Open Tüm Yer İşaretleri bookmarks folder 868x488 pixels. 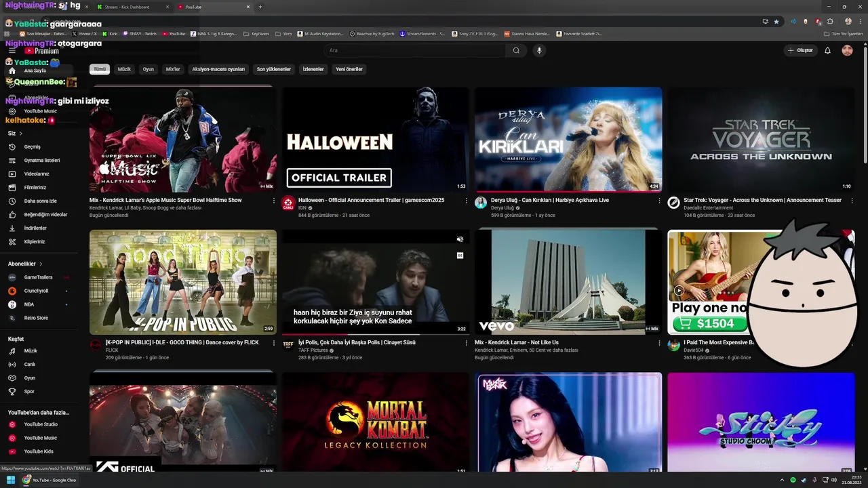coord(844,33)
